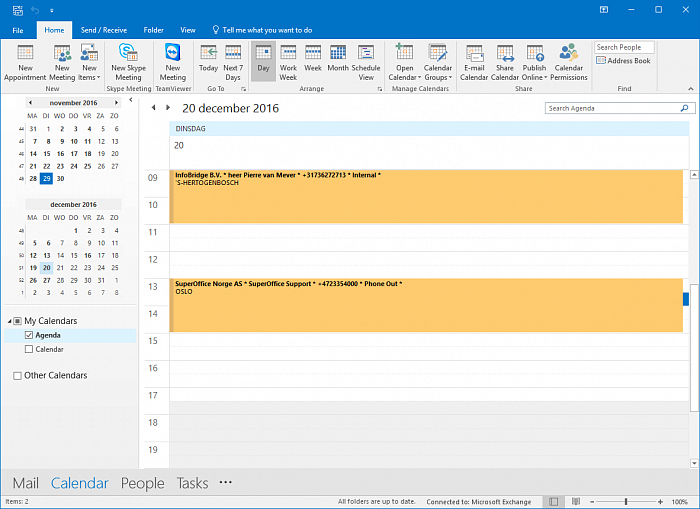Switch to Mail in navigation bar
700x509 pixels.
(x=26, y=483)
